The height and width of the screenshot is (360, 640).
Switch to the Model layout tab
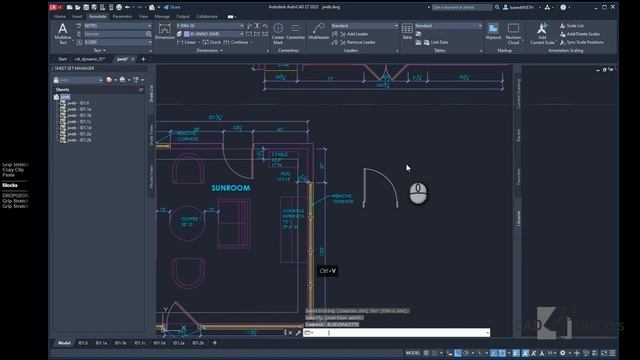click(x=64, y=343)
